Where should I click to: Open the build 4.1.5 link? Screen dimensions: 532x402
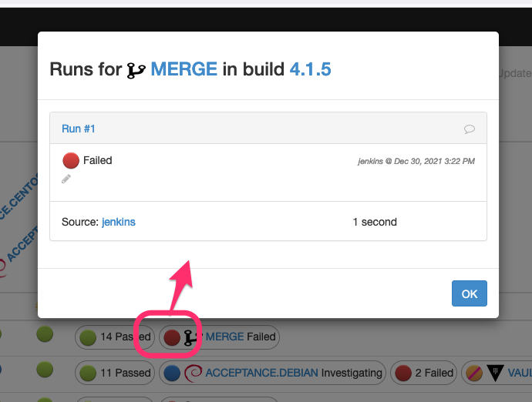coord(310,69)
